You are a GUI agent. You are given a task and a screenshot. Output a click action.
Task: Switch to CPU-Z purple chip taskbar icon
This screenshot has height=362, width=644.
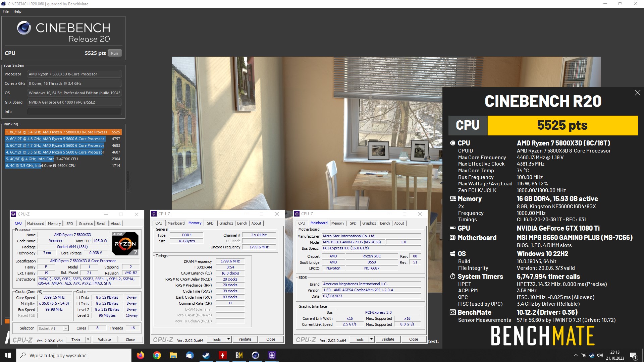pos(272,355)
